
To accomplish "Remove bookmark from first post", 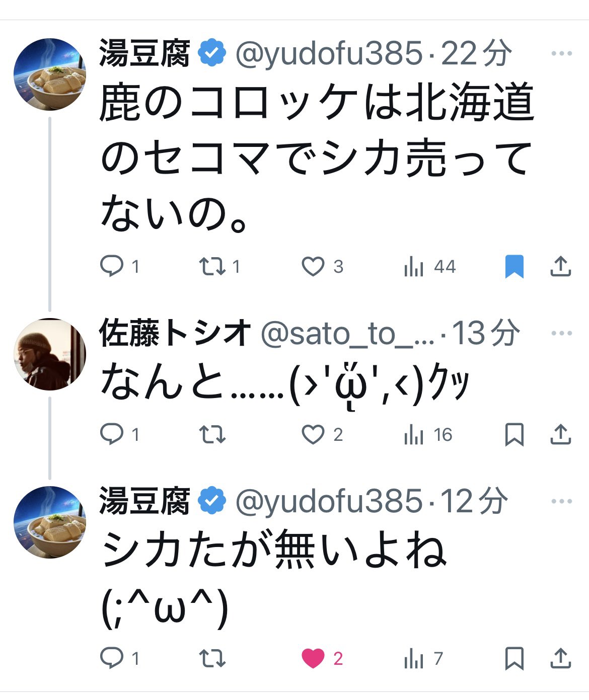I will click(x=514, y=266).
